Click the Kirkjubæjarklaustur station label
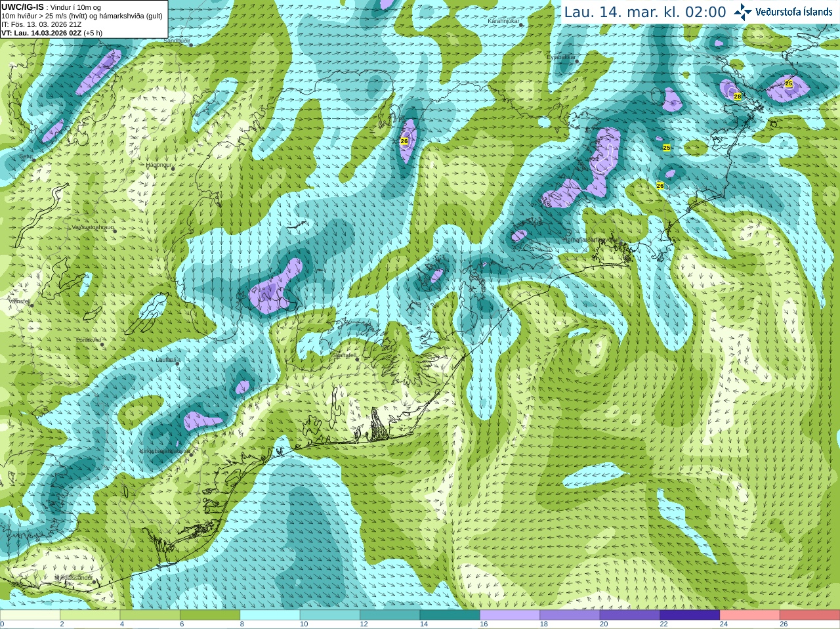Image resolution: width=840 pixels, height=629 pixels. pos(165,451)
